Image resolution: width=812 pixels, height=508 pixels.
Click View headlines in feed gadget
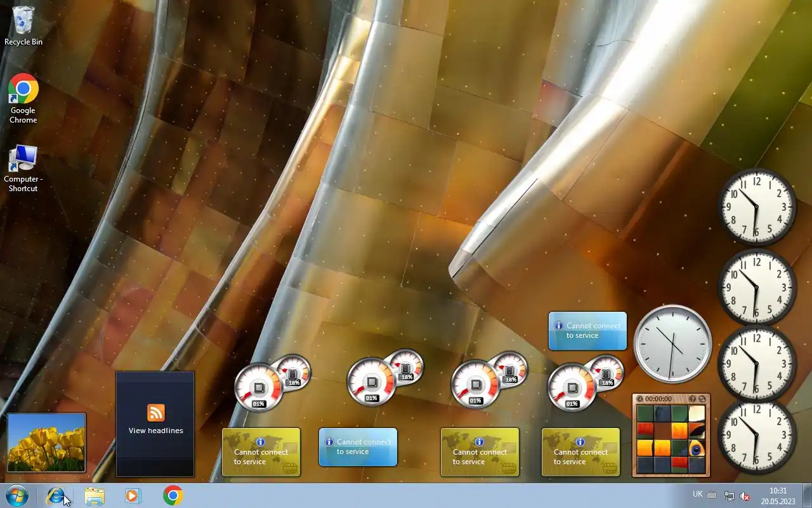click(155, 431)
